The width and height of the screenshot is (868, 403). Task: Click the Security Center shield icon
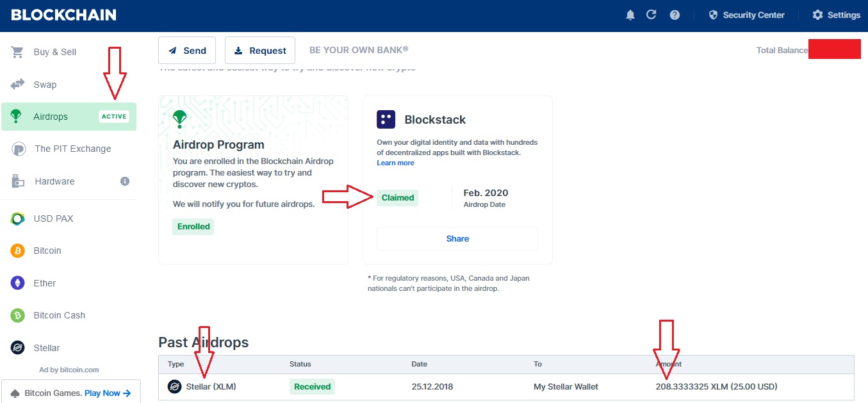tap(713, 15)
